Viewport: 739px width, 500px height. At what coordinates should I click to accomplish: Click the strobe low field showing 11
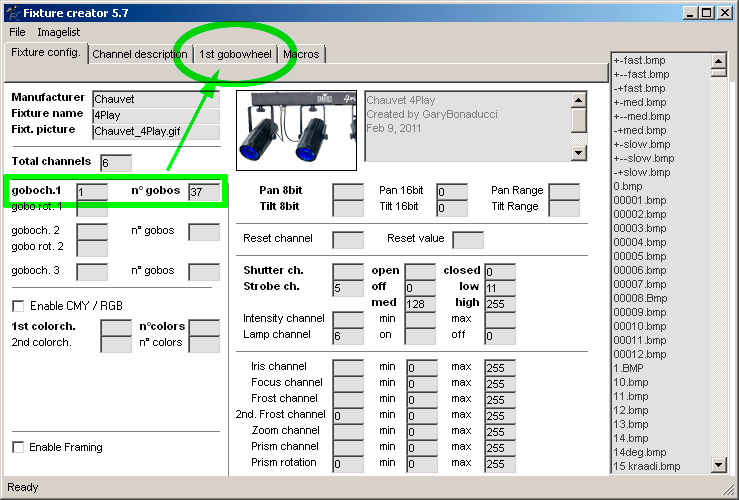tap(500, 288)
